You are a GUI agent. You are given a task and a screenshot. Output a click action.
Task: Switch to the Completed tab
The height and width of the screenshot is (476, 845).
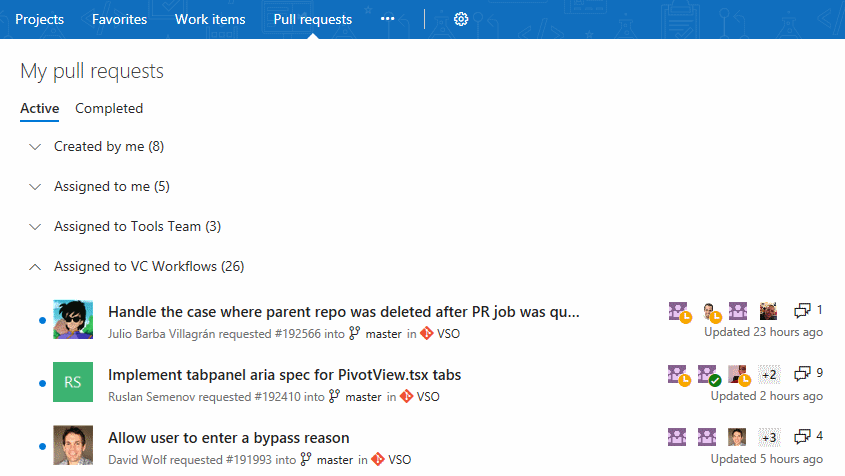click(109, 109)
